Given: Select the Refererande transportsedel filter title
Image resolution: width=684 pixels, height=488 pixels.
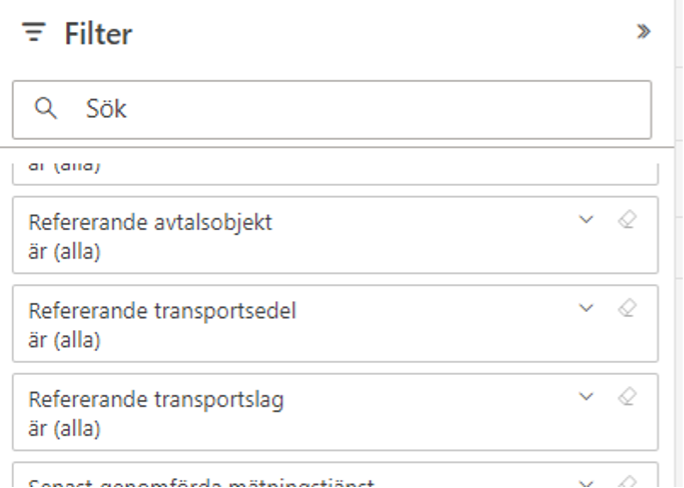Looking at the screenshot, I should (x=162, y=311).
